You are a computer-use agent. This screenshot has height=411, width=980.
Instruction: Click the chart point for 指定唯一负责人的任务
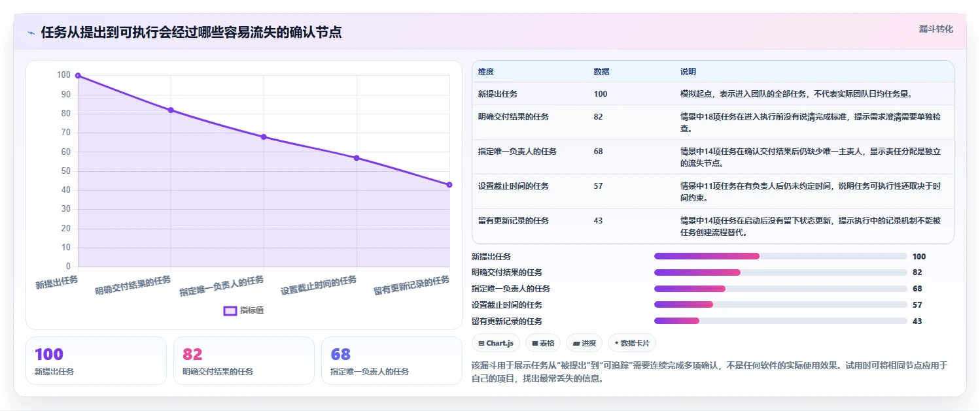pos(264,137)
